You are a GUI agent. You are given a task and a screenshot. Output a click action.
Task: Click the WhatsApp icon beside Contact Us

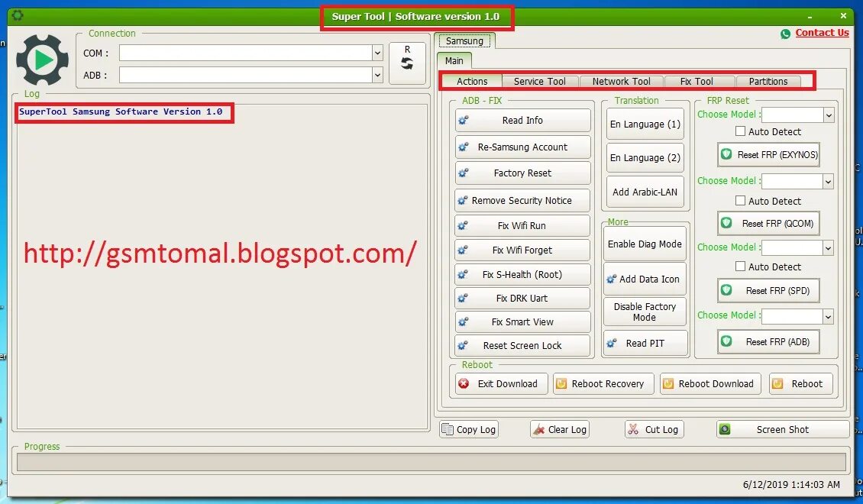tap(785, 34)
